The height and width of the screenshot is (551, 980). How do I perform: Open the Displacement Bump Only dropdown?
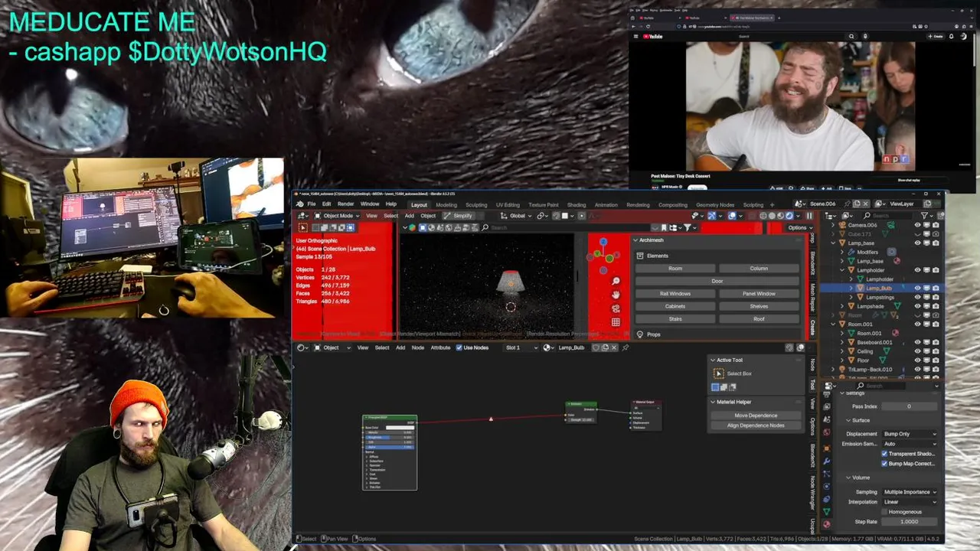pyautogui.click(x=910, y=434)
